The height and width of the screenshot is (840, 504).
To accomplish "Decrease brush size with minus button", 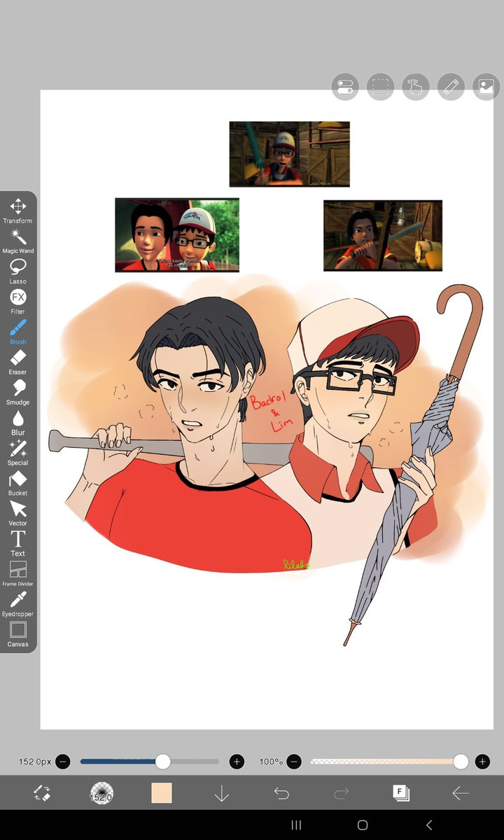I will [x=63, y=762].
